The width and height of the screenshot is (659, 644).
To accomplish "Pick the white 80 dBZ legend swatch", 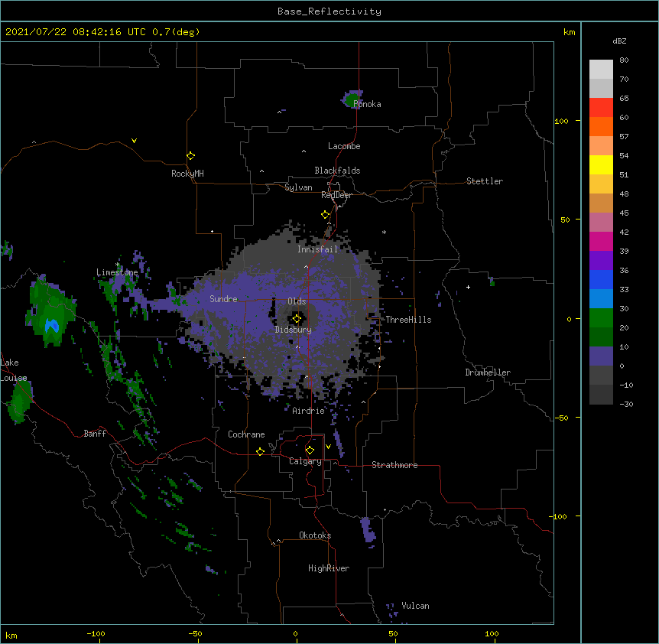I will click(x=601, y=69).
